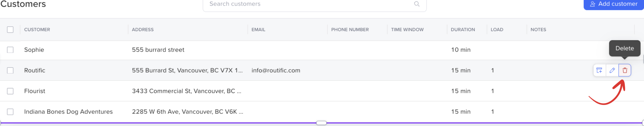Click the Address column header
The image size is (644, 126).
coord(143,29)
